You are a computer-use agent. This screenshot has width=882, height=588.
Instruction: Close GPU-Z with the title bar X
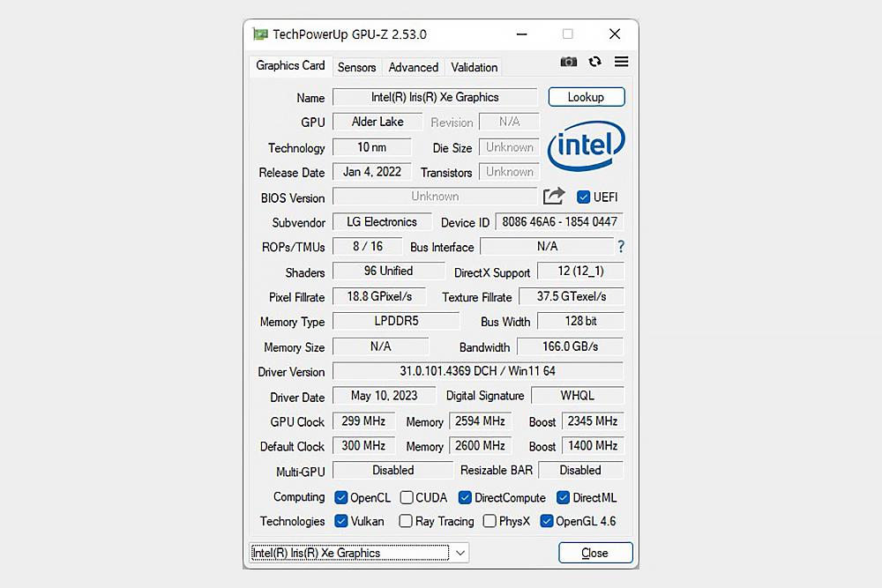[615, 34]
